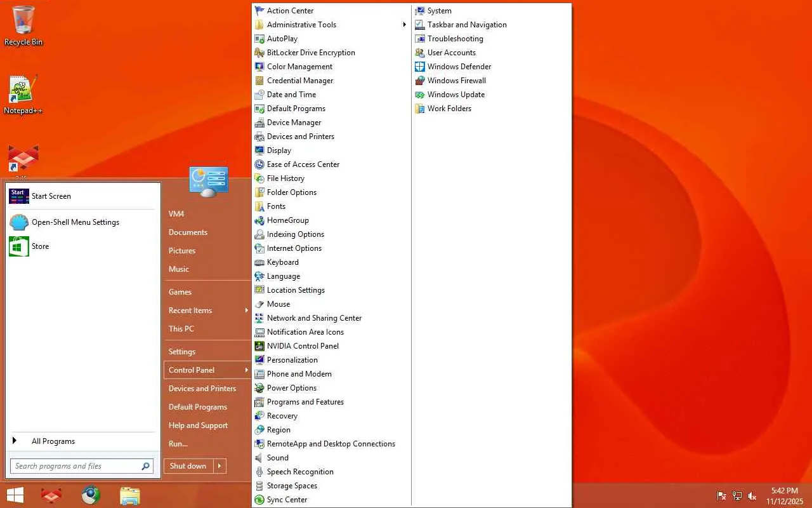Click the Start Screen tile icon
This screenshot has width=812, height=508.
(x=19, y=196)
